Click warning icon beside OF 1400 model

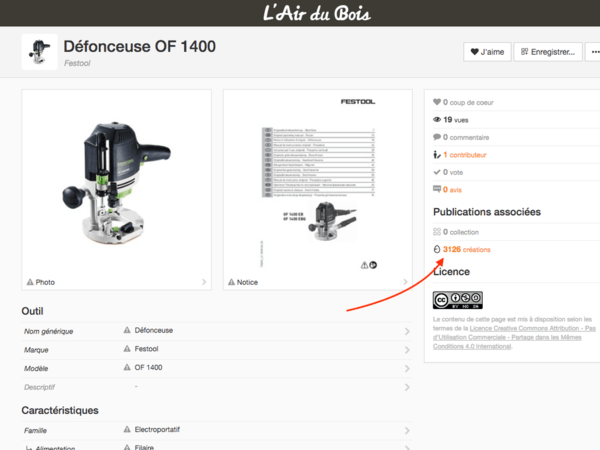127,368
